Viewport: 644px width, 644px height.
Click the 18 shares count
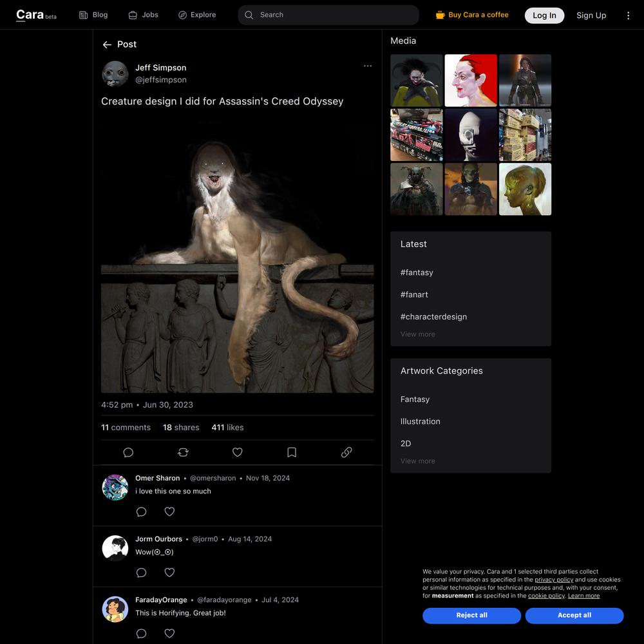pyautogui.click(x=181, y=427)
